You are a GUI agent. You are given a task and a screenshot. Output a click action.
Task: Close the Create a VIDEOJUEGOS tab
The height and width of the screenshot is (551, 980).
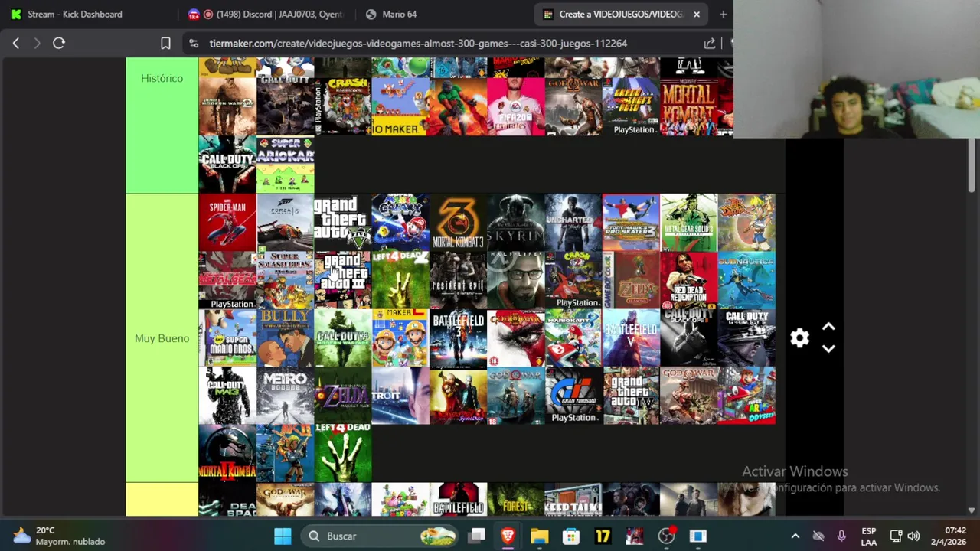697,14
